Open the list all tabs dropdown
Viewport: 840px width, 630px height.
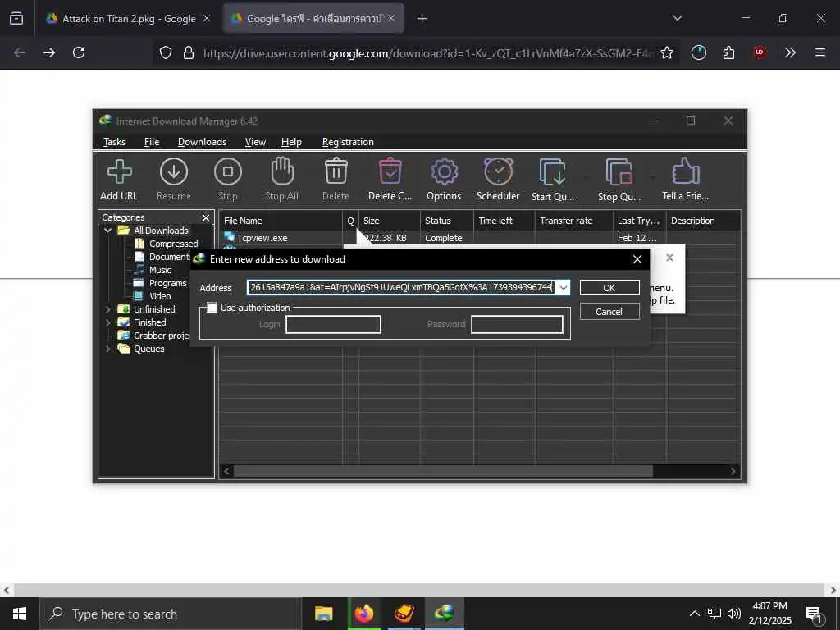coord(677,18)
